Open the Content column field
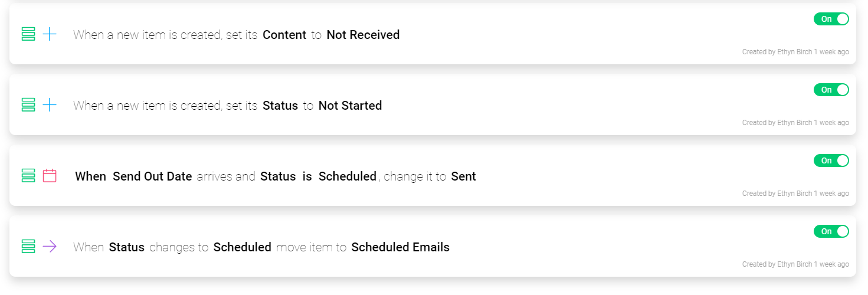The image size is (868, 295). [x=284, y=35]
